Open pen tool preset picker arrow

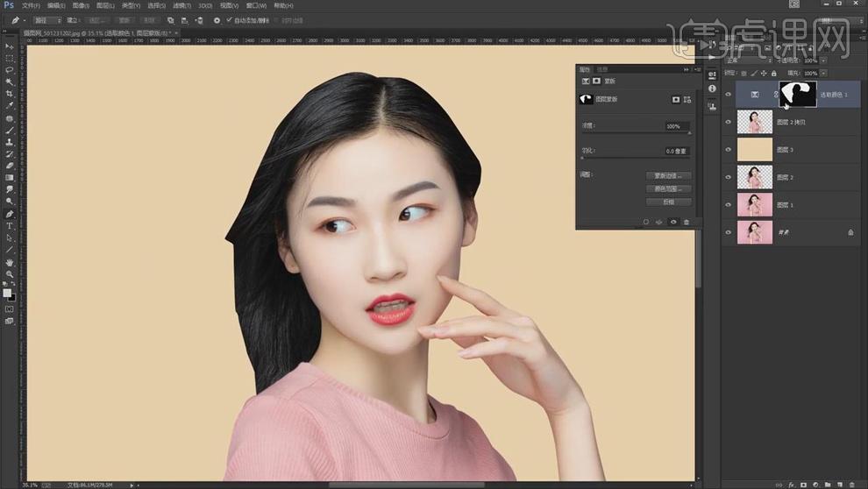click(24, 20)
